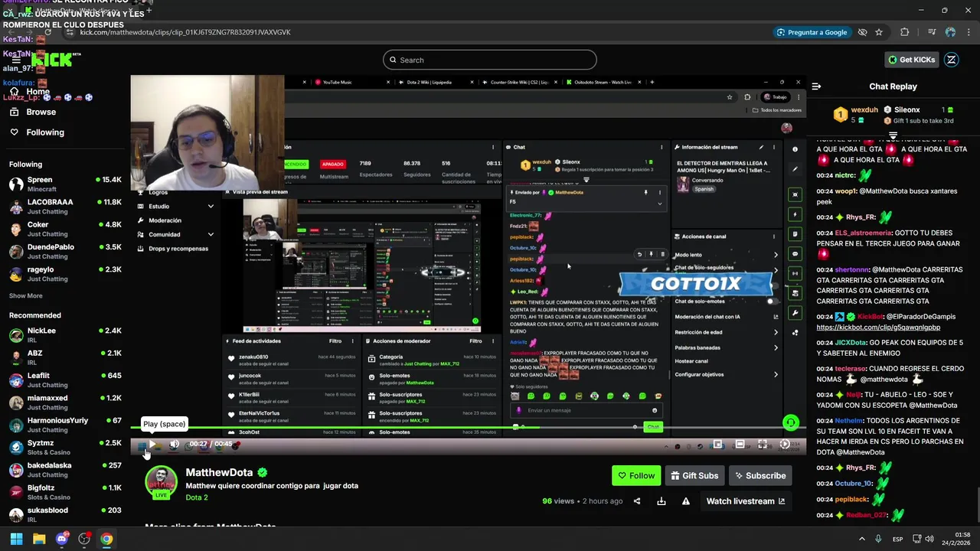
Task: Mute the clip using the volume icon
Action: click(x=175, y=444)
